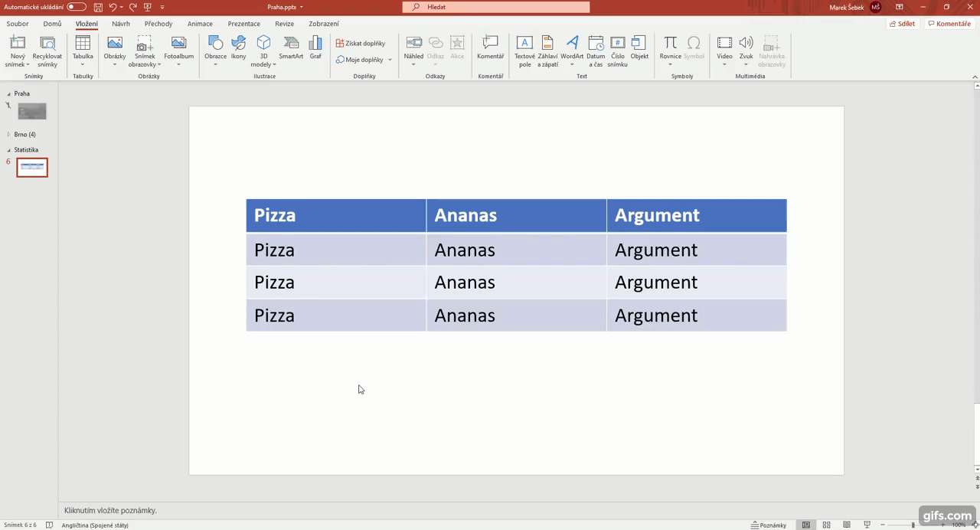The height and width of the screenshot is (530, 980).
Task: Click the Sdílet button
Action: 903,24
